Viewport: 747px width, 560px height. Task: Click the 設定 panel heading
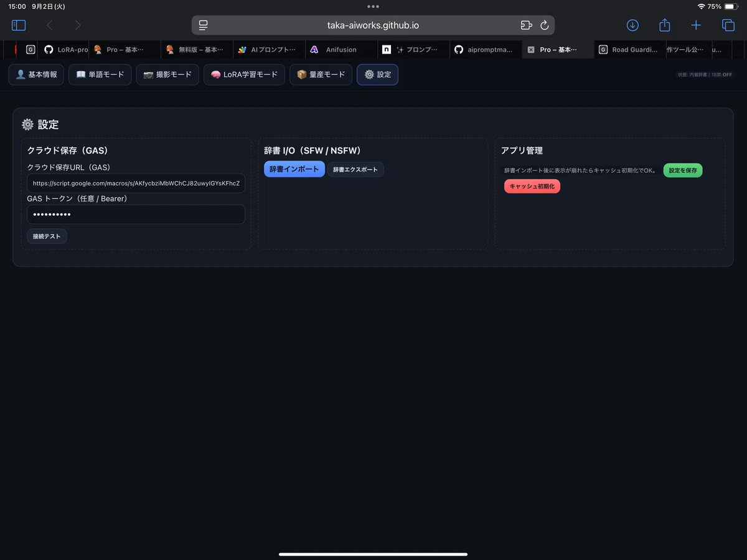coord(40,124)
